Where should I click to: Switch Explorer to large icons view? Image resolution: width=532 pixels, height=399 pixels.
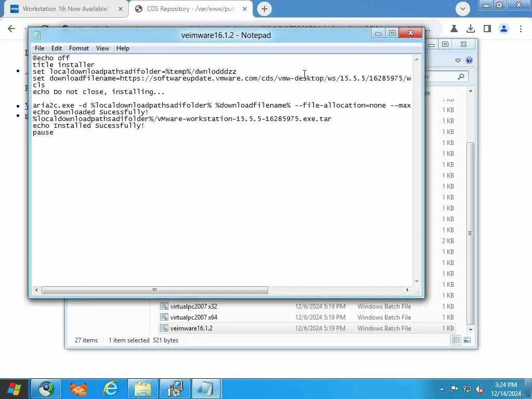tap(467, 340)
